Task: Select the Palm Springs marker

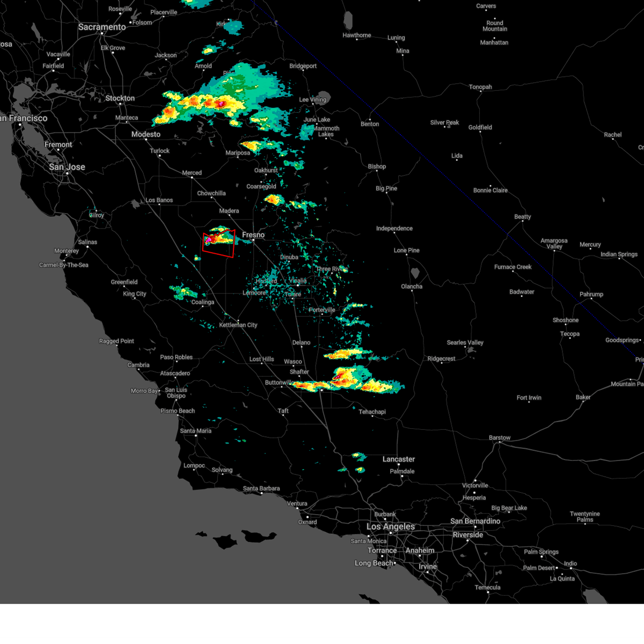Action: (x=542, y=557)
